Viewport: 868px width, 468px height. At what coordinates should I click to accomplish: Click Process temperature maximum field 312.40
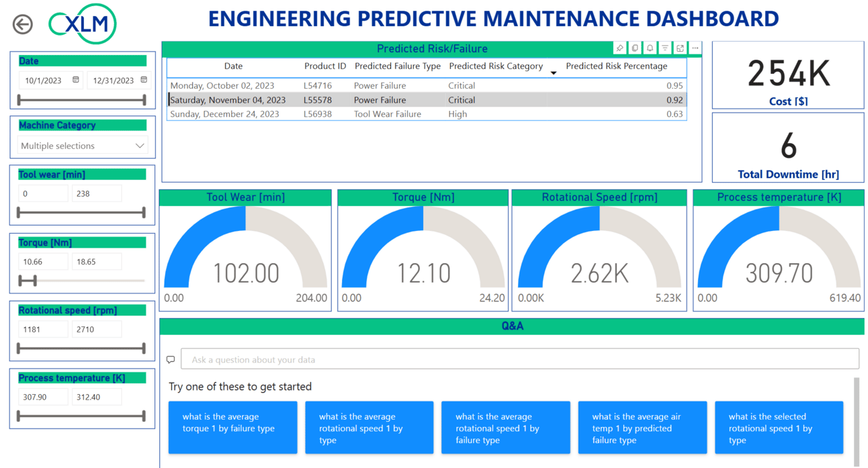click(97, 397)
